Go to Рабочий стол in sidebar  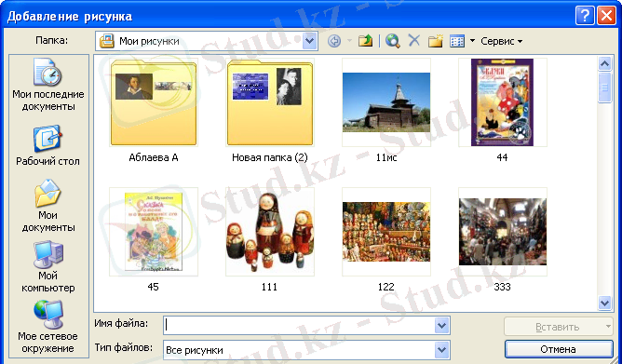(x=47, y=145)
